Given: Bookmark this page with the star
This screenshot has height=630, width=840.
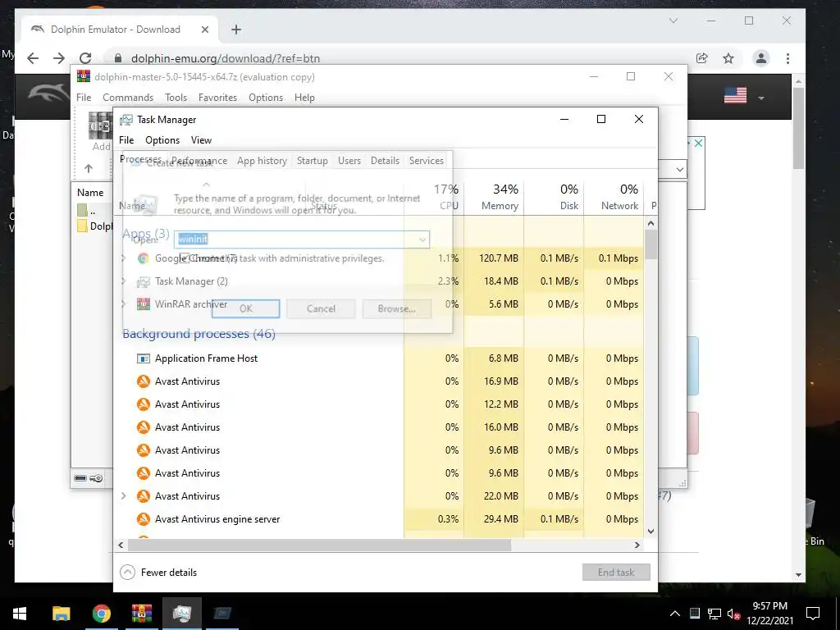Looking at the screenshot, I should tap(728, 58).
